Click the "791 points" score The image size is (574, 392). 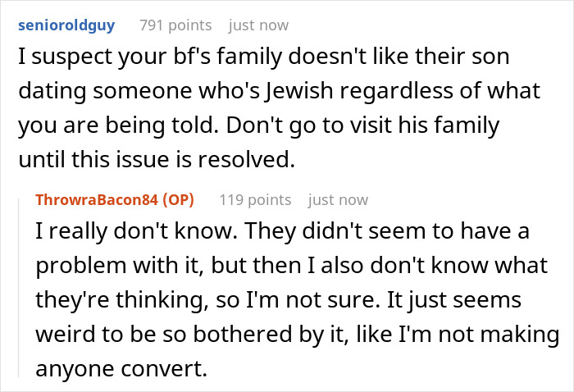tap(175, 25)
